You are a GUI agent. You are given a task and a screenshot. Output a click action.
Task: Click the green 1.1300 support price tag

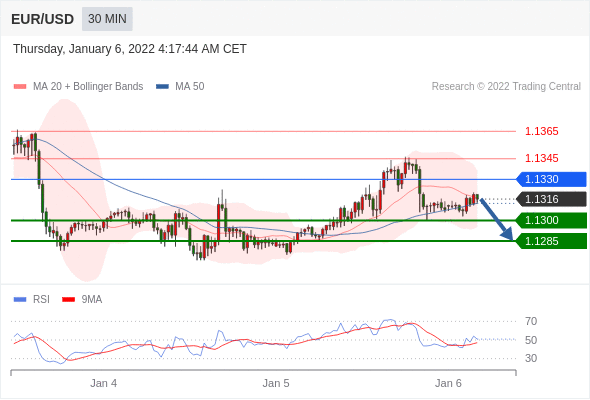click(551, 220)
